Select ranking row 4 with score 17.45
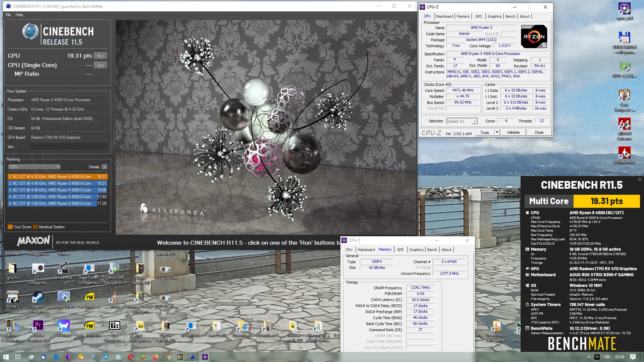 (57, 197)
